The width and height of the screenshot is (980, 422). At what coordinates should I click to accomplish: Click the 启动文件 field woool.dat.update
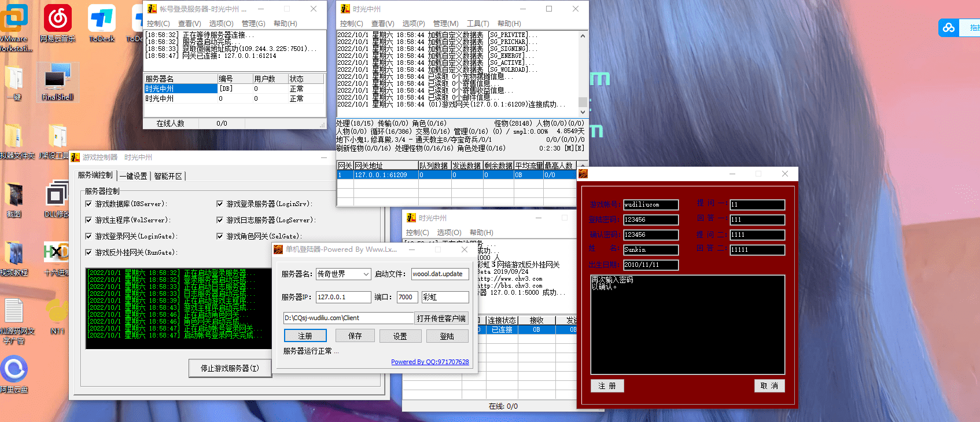440,274
